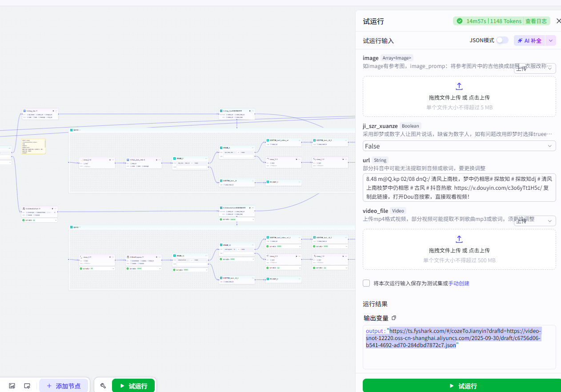Screen dimensions: 561x392
Task: Open more options of sleep_2 node
Action: pos(113,160)
